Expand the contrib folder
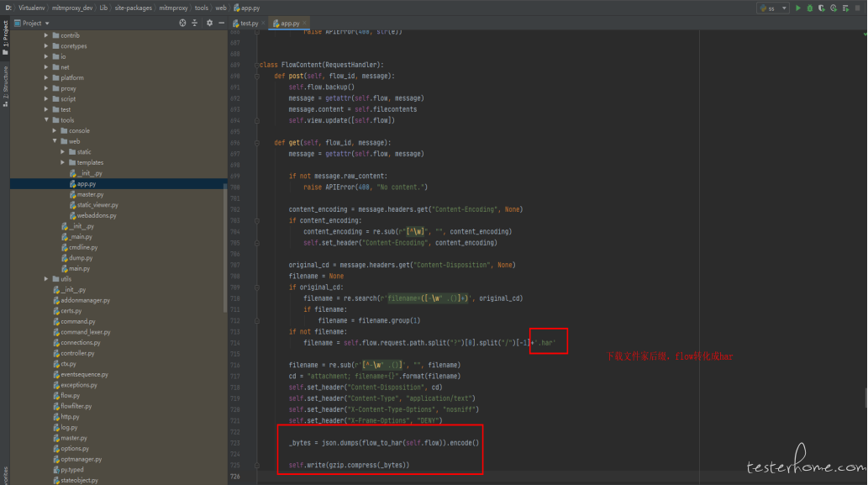The height and width of the screenshot is (485, 868). point(46,35)
